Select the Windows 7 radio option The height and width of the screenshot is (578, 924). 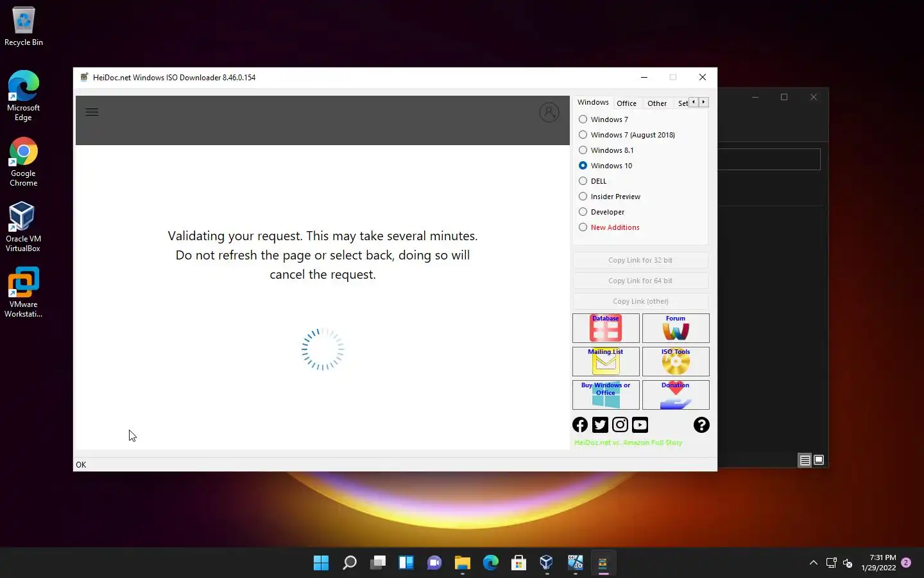coord(603,119)
